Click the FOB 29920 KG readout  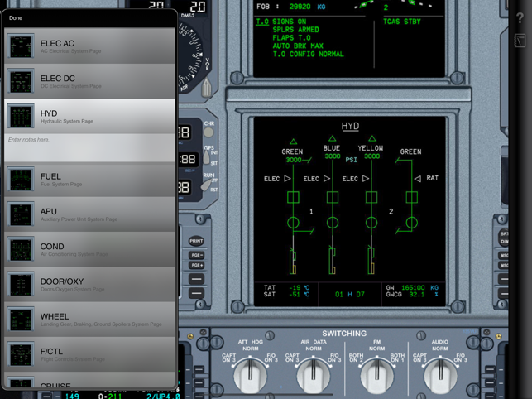(x=290, y=7)
